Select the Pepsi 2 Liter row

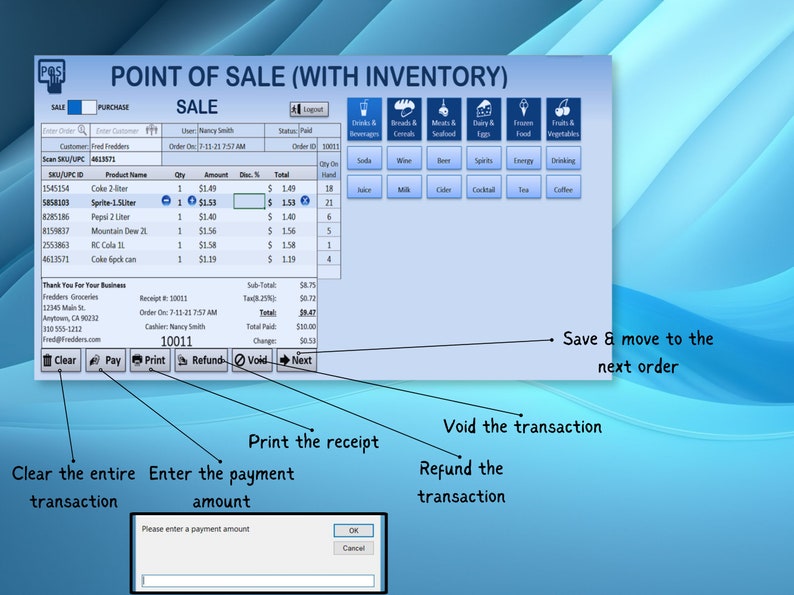click(179, 216)
